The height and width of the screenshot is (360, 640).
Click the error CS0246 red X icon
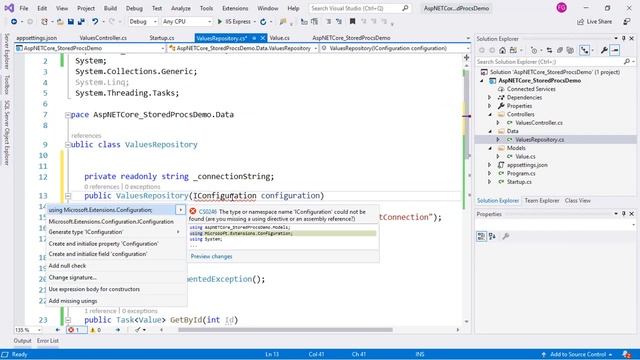[193, 211]
